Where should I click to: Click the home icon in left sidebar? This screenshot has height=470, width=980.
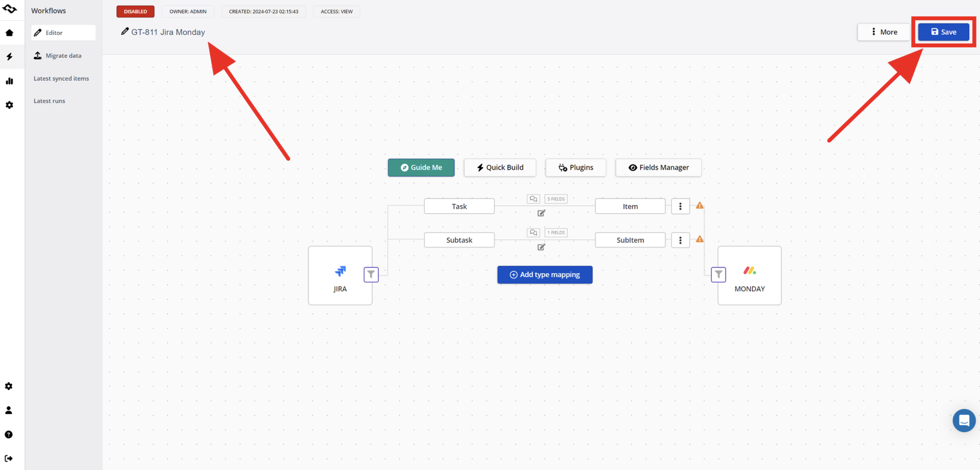(x=10, y=33)
